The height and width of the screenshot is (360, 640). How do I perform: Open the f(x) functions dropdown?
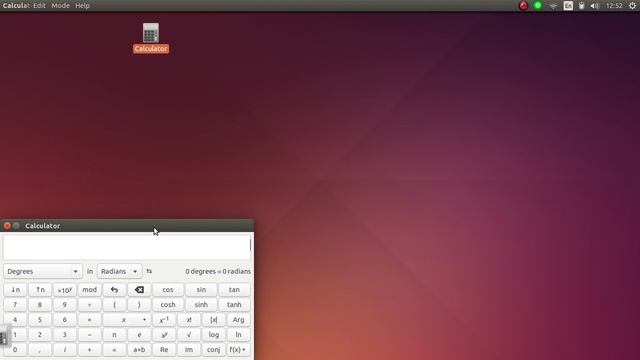tap(238, 349)
